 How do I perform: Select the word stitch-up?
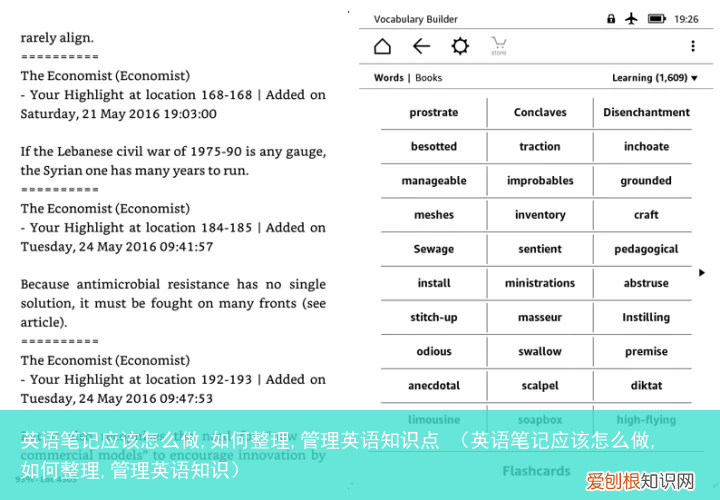point(433,318)
